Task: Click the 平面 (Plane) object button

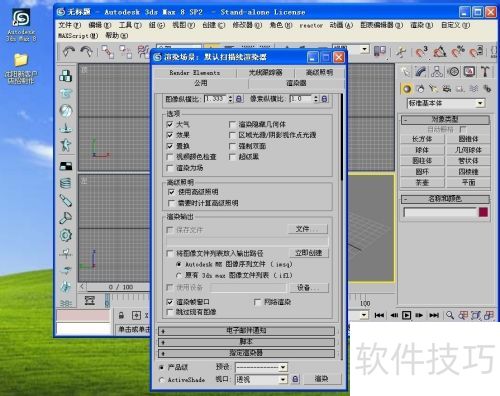Action: click(468, 182)
